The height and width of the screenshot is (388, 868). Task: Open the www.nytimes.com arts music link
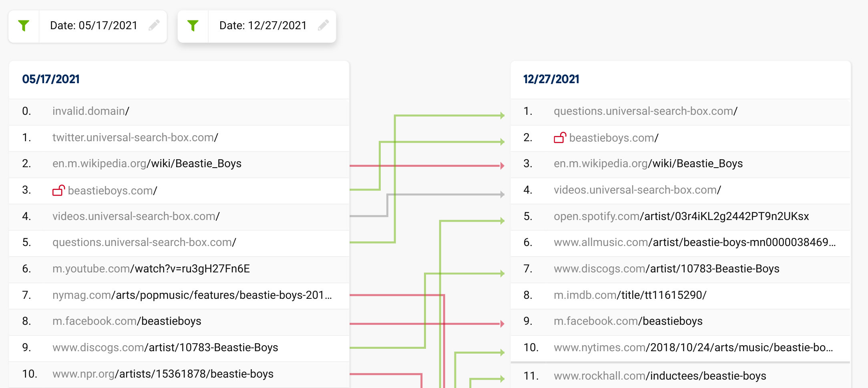[693, 348]
